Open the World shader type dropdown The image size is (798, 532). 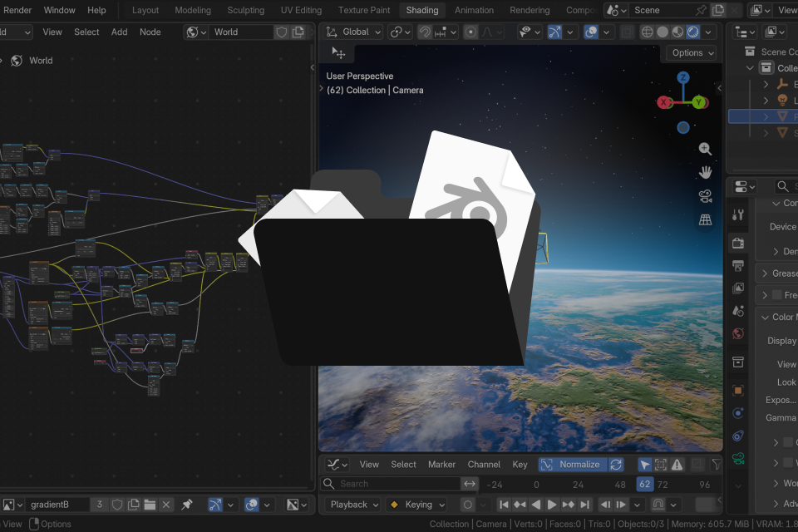(x=196, y=32)
